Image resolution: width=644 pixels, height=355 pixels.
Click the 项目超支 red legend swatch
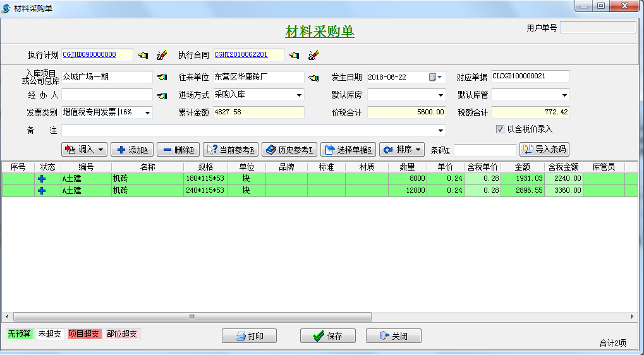point(84,334)
